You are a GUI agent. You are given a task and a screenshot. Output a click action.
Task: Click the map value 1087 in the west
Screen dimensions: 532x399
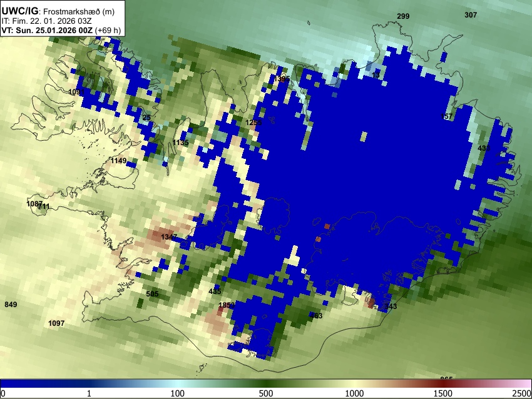point(34,204)
